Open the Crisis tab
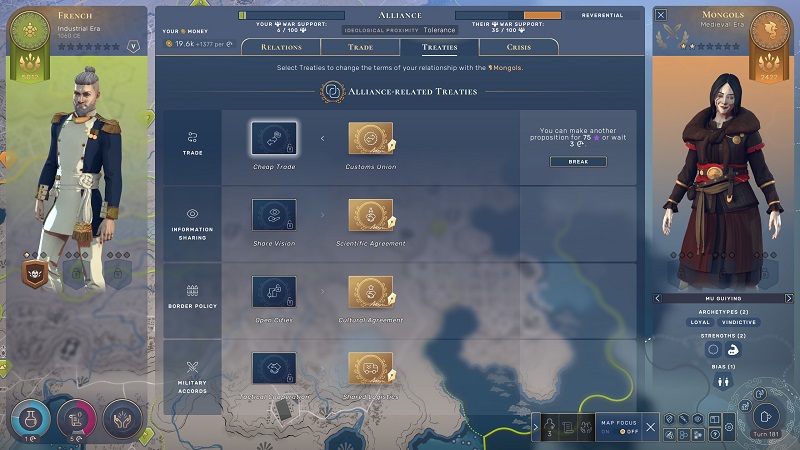Image resolution: width=800 pixels, height=450 pixels. tap(519, 47)
